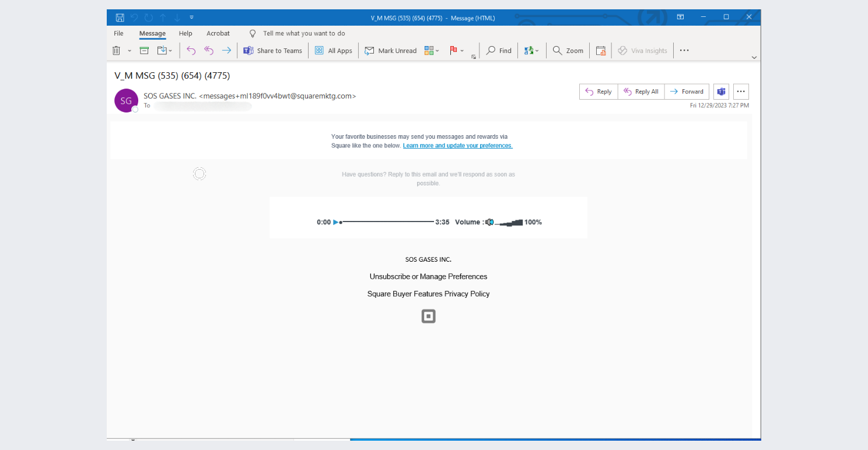Image resolution: width=868 pixels, height=450 pixels.
Task: Click Unsubscribe or Manage Preferences
Action: click(x=428, y=276)
